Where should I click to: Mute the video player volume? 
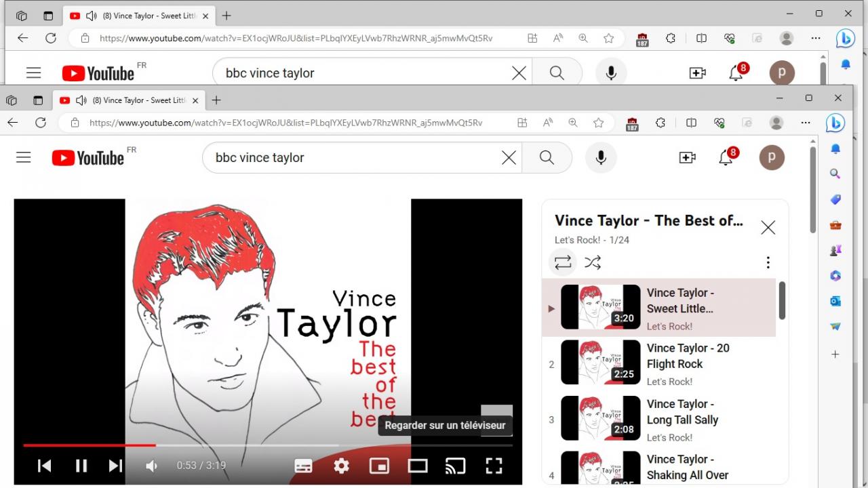(x=152, y=466)
